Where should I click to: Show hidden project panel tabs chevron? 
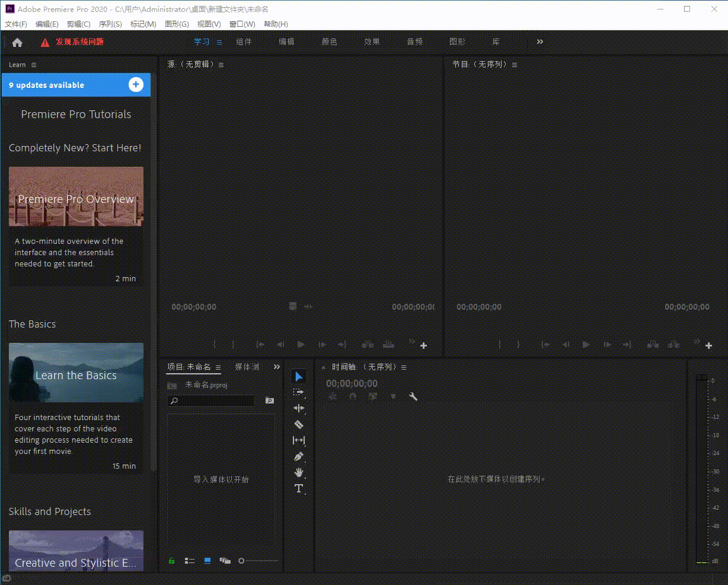coord(276,367)
